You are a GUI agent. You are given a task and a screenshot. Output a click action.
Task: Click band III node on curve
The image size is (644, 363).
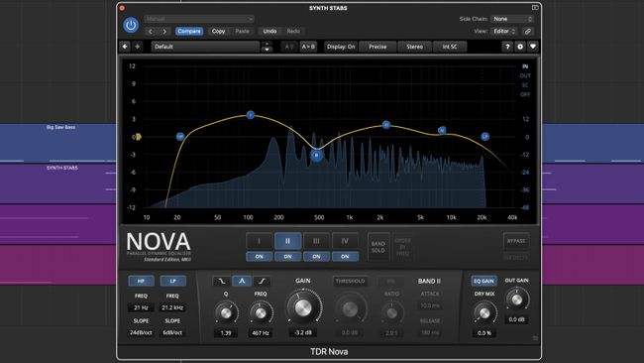pos(386,125)
